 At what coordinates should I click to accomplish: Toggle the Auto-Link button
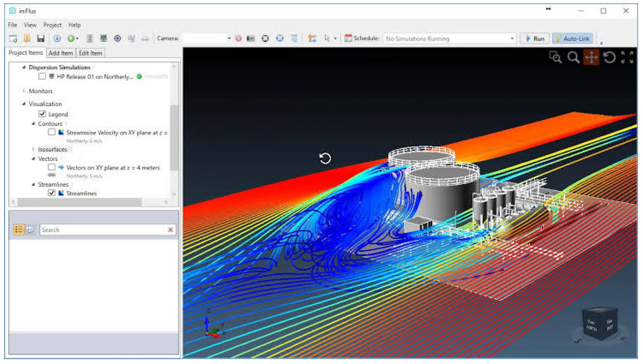pyautogui.click(x=573, y=39)
